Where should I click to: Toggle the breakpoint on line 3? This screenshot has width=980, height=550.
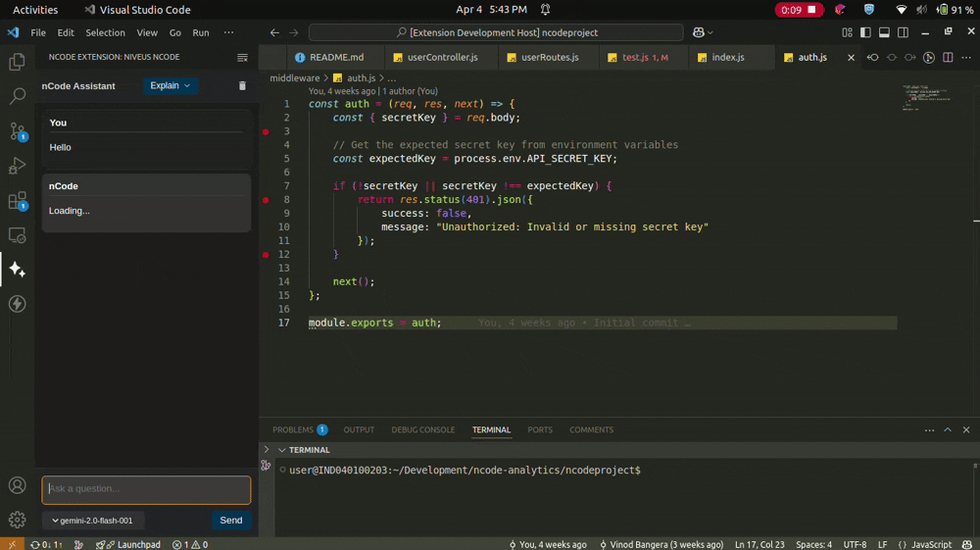[266, 131]
